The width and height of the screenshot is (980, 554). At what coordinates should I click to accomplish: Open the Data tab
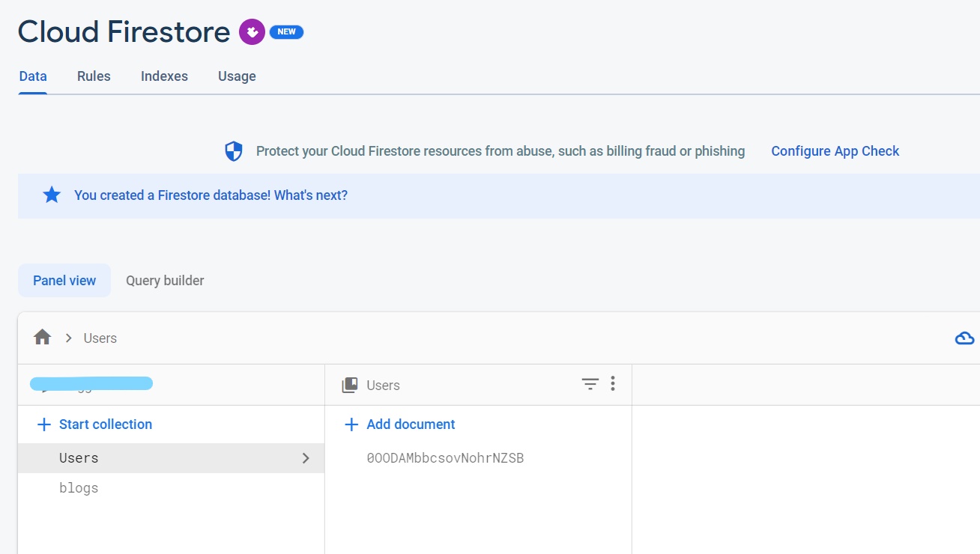tap(33, 76)
